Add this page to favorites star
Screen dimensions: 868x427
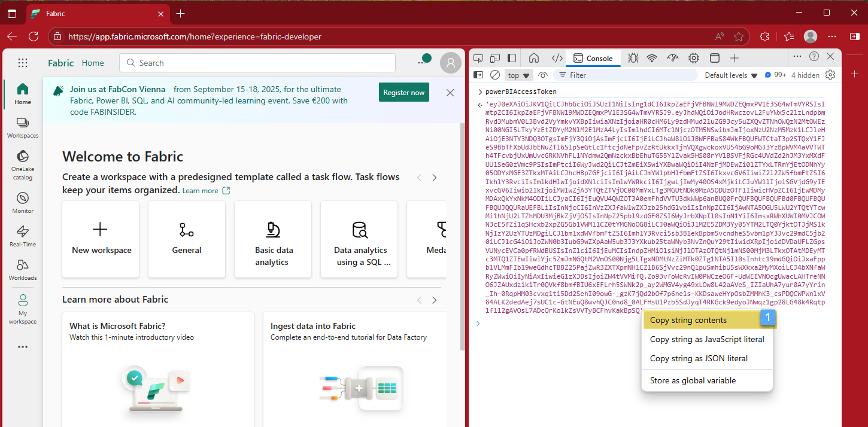pos(739,36)
